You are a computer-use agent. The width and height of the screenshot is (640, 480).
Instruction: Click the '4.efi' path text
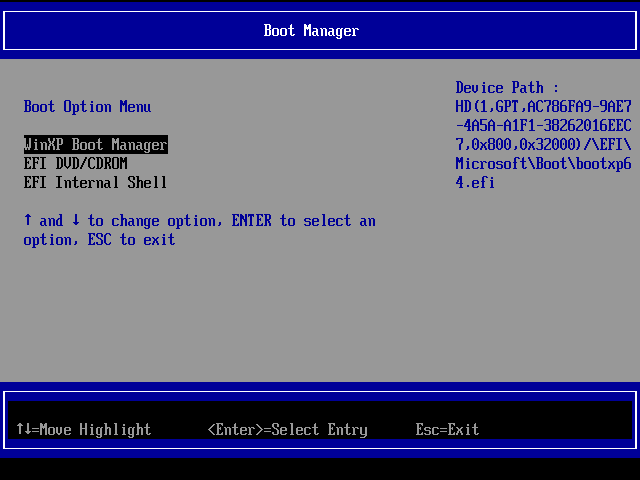475,182
